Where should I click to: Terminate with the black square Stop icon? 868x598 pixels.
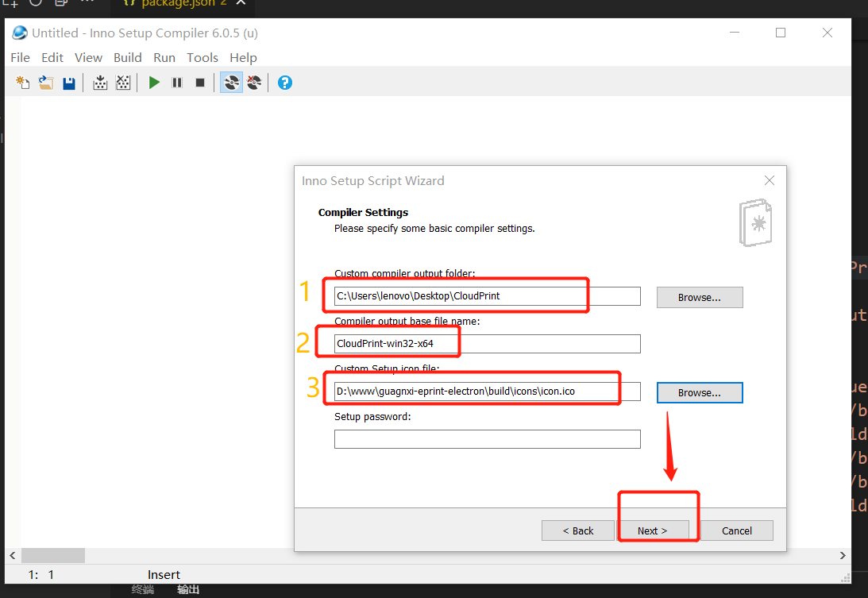click(x=200, y=83)
